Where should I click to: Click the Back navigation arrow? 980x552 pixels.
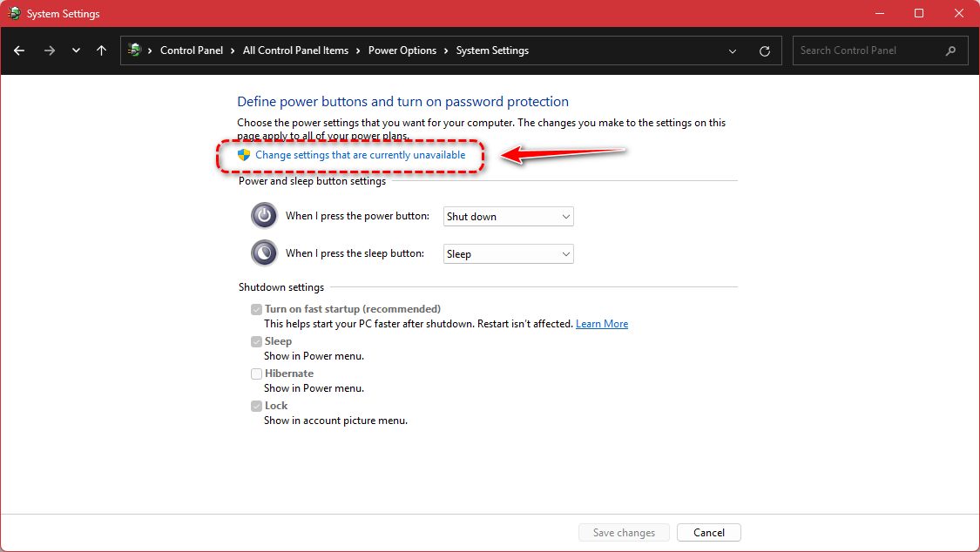(19, 50)
